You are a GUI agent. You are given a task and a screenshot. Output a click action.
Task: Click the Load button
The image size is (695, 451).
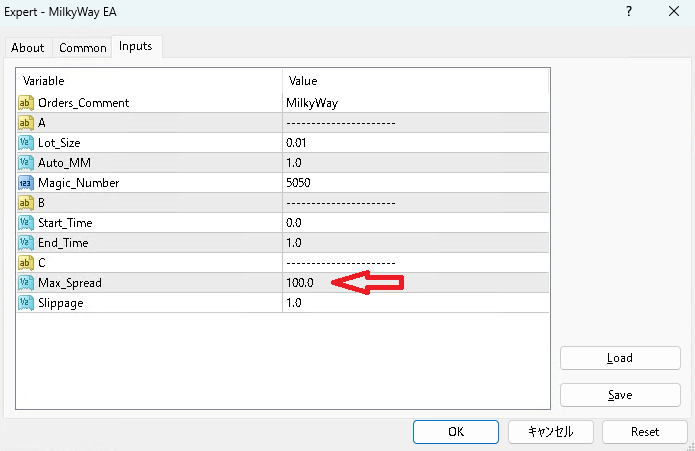(x=620, y=358)
